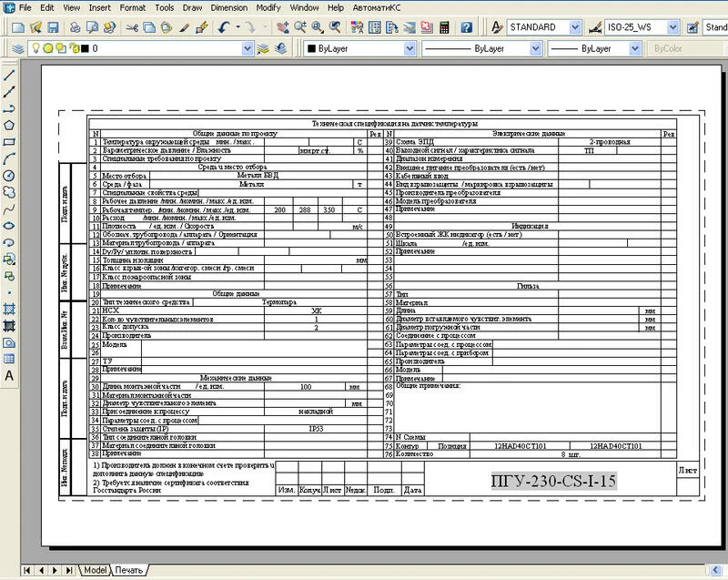Open the Hatch tool
Image resolution: width=728 pixels, height=580 pixels.
tap(9, 309)
